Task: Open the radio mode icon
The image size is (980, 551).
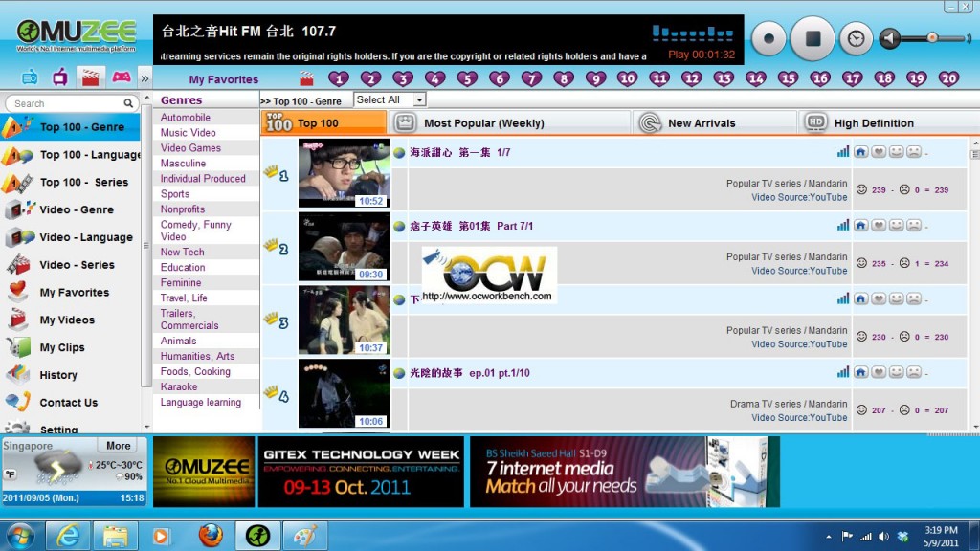Action: (30, 78)
